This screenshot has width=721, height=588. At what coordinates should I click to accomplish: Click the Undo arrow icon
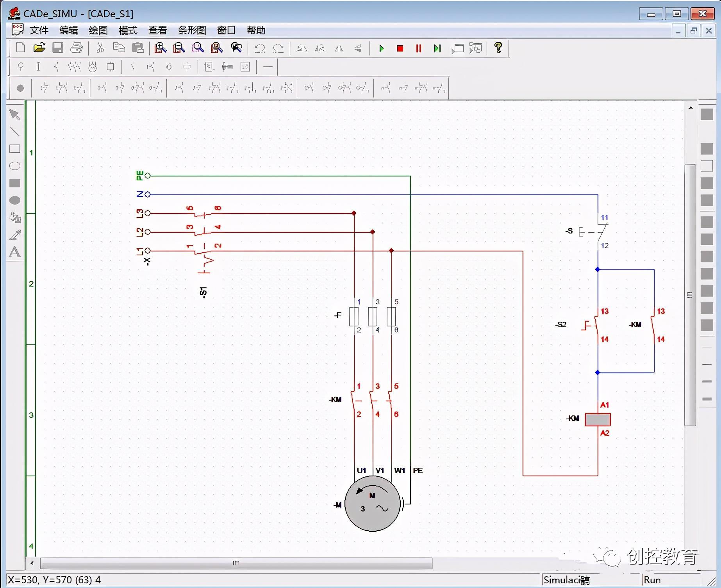coord(259,48)
